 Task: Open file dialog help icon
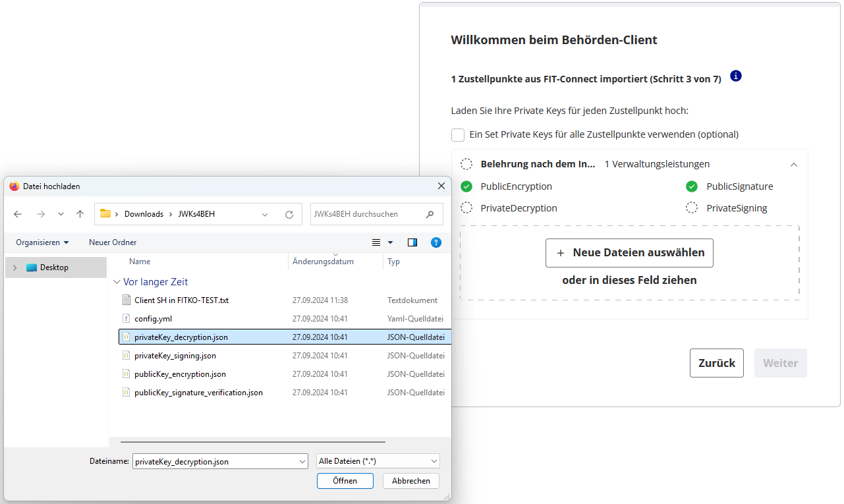436,242
